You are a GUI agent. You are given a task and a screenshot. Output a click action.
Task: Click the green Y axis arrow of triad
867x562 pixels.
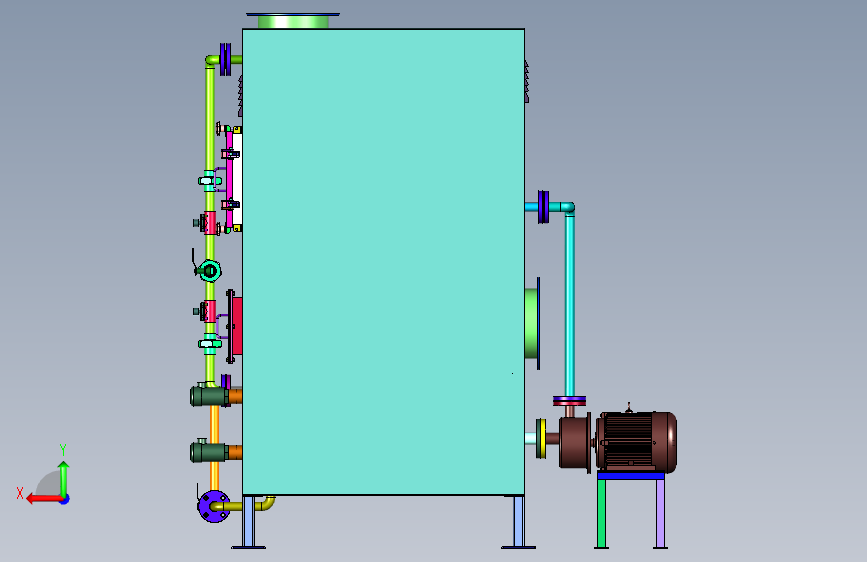point(64,479)
